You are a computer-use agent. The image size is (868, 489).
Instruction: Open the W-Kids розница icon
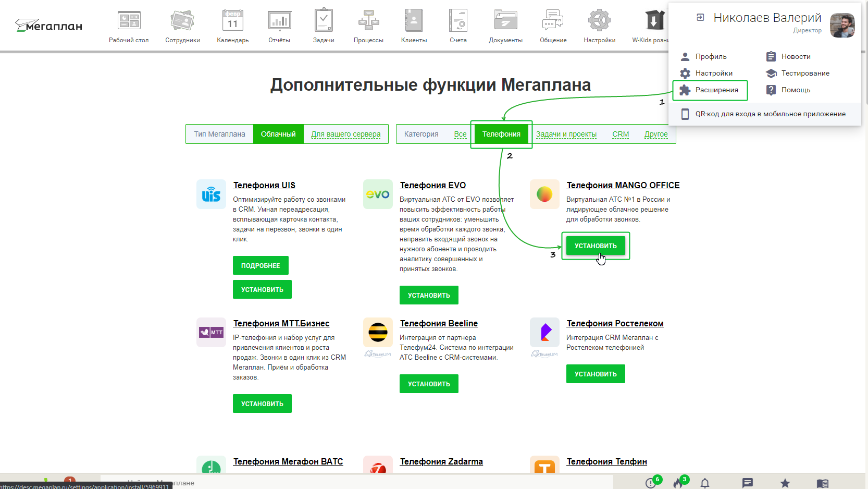click(x=655, y=21)
